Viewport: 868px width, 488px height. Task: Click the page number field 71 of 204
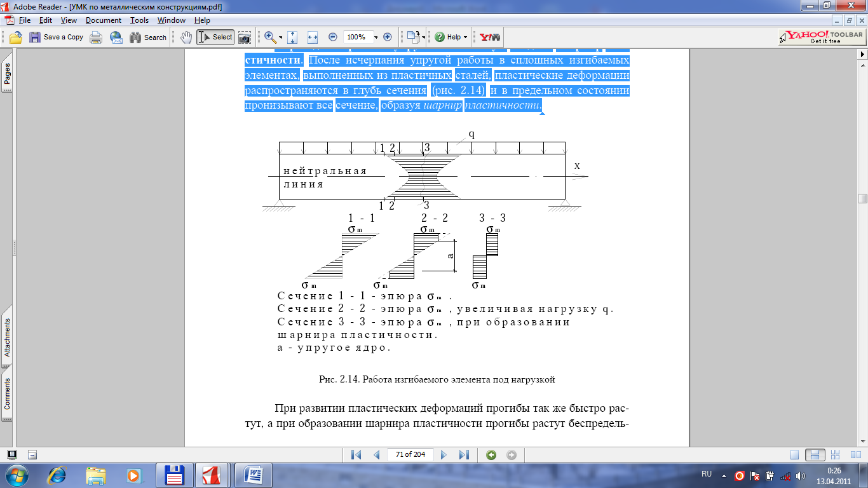(410, 455)
